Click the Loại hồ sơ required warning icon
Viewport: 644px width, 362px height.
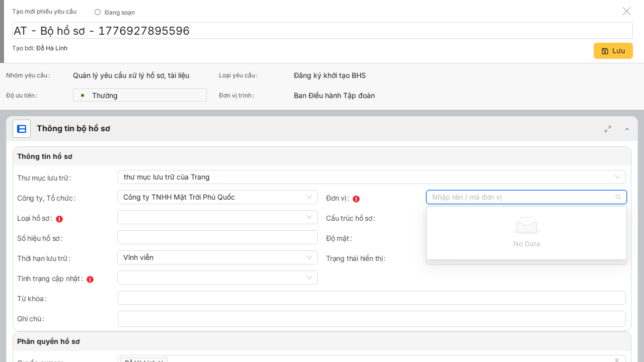59,219
